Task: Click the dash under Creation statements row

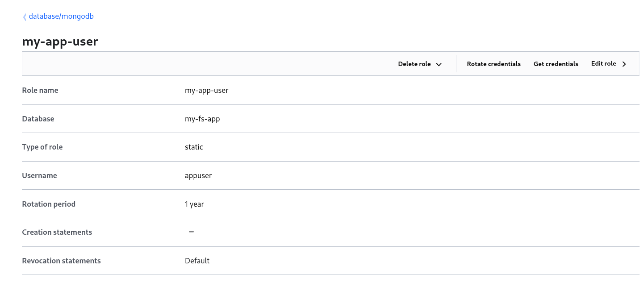Action: click(191, 232)
